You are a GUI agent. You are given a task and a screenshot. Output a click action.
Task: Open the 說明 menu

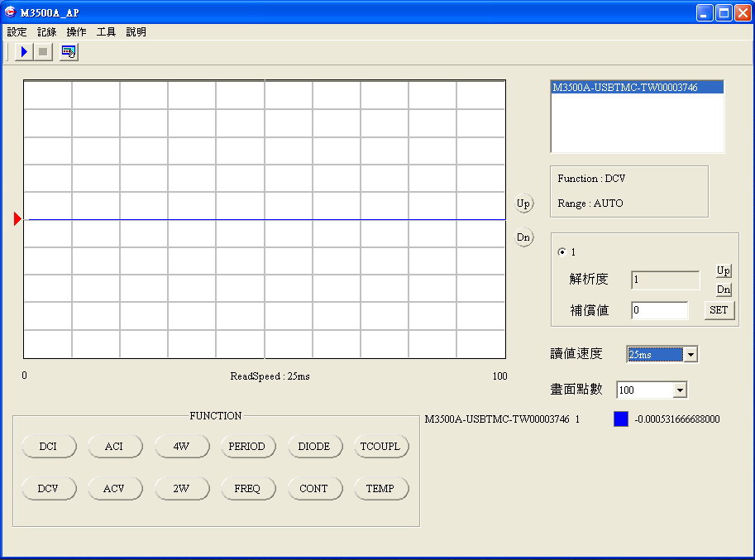point(136,32)
